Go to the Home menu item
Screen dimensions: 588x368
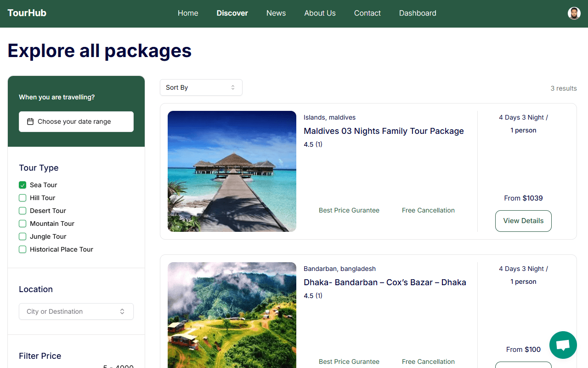tap(188, 13)
